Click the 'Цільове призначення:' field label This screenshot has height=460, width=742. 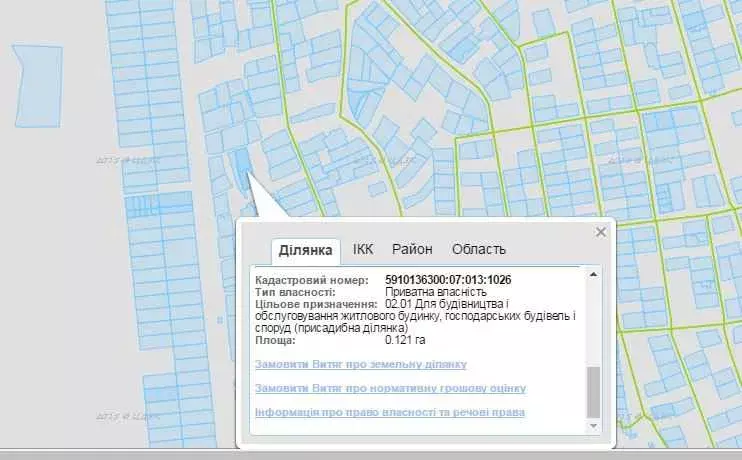point(316,304)
